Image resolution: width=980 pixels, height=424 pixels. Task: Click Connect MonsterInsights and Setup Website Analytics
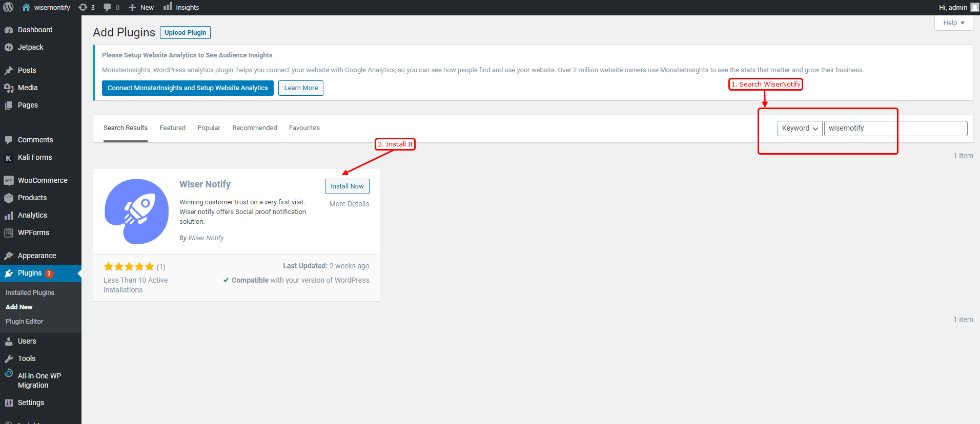tap(188, 88)
